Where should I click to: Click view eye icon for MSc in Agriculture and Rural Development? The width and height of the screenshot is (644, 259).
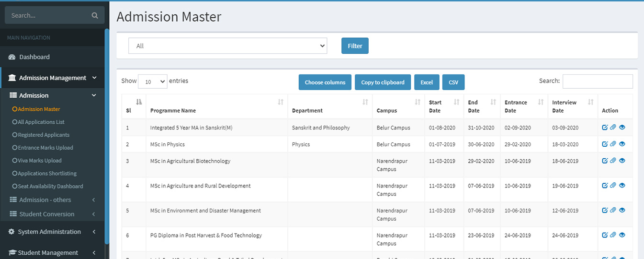622,185
